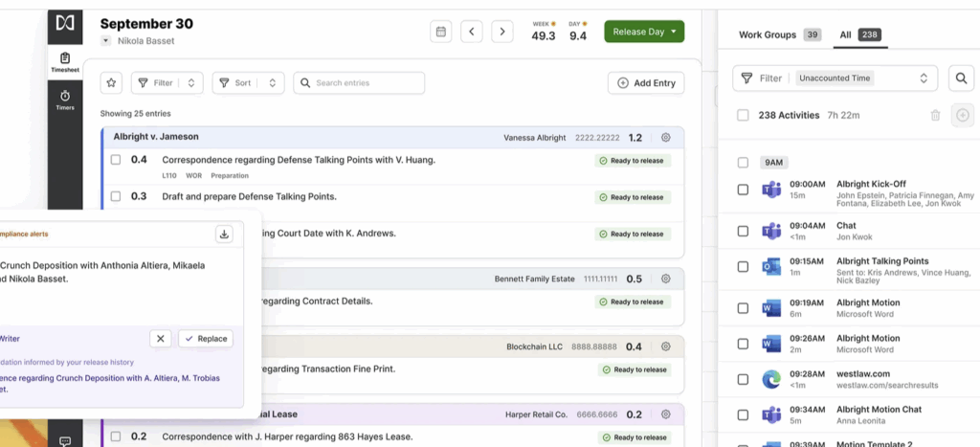Open the calendar date picker icon
Screen dimensions: 980x447
coord(440,32)
